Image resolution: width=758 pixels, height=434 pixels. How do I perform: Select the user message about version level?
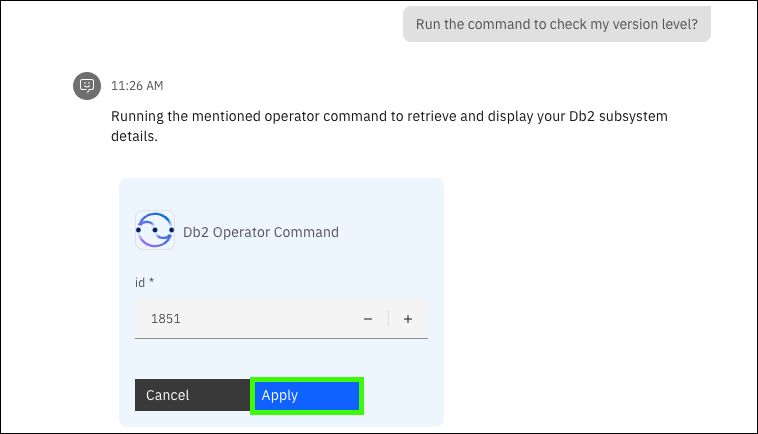[x=556, y=24]
